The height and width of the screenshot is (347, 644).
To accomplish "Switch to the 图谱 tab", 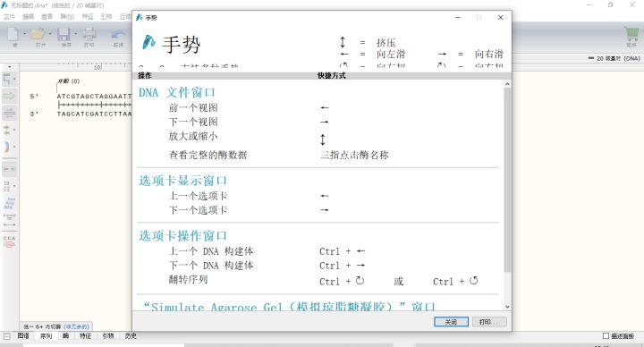I will [23, 336].
